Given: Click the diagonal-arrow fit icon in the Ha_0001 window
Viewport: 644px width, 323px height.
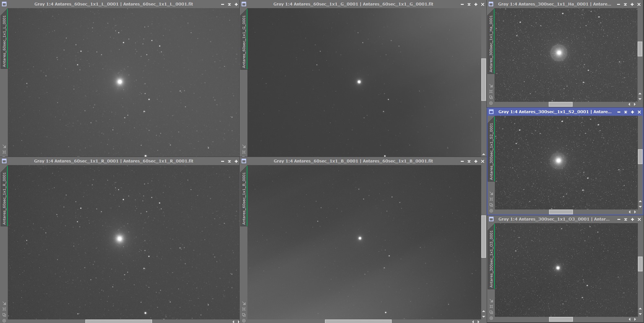Looking at the screenshot, I should pos(491,86).
